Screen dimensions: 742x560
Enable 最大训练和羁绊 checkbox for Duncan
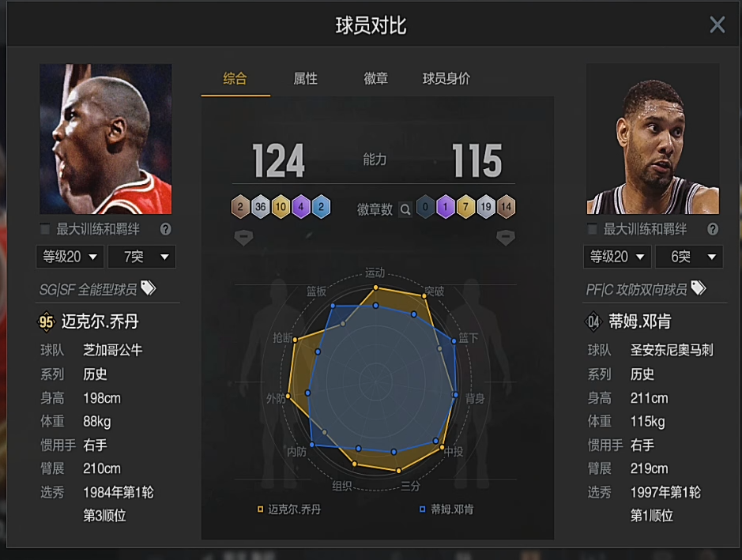pyautogui.click(x=592, y=229)
